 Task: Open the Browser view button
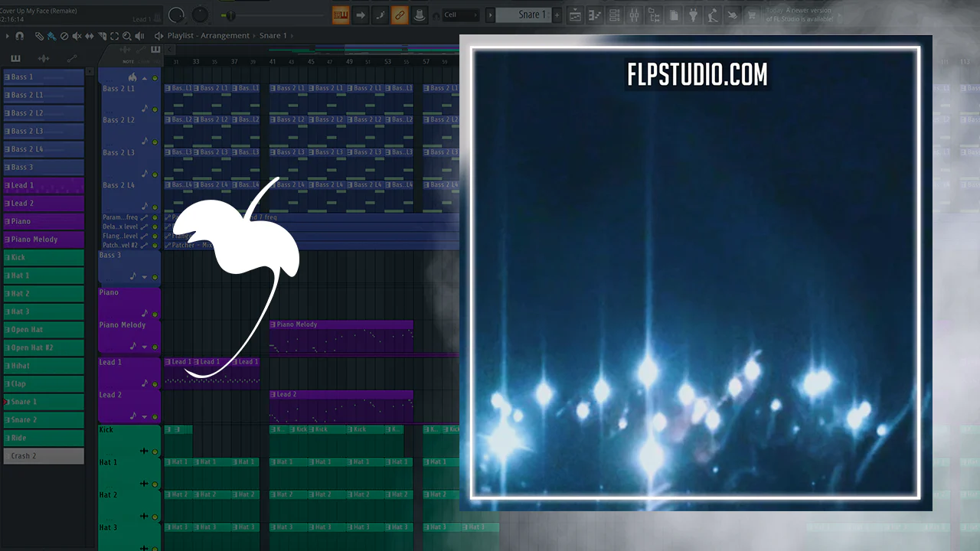click(655, 15)
